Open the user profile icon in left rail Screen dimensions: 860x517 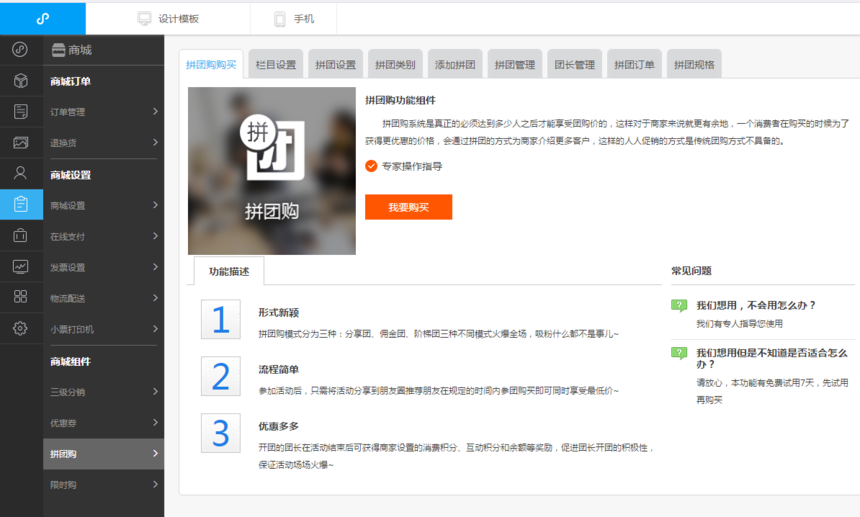[20, 173]
